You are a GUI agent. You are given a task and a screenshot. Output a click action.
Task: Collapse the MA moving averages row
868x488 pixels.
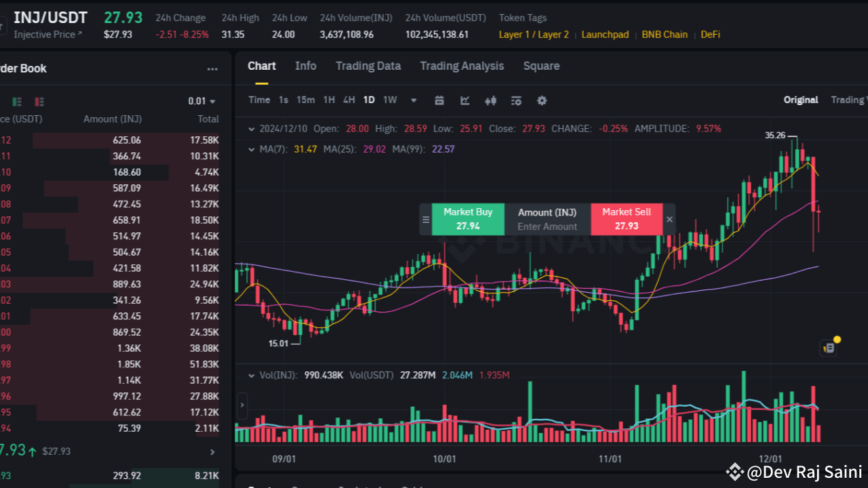coord(250,149)
